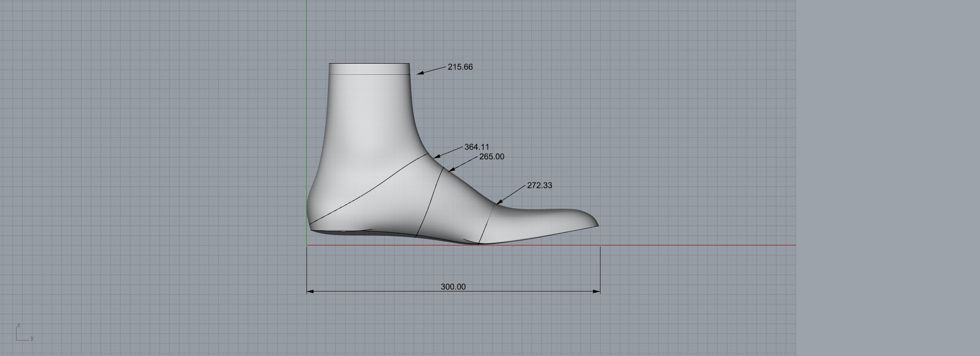Select the pointed toe tip of the last
Viewport: 980px width, 356px height.
point(596,224)
